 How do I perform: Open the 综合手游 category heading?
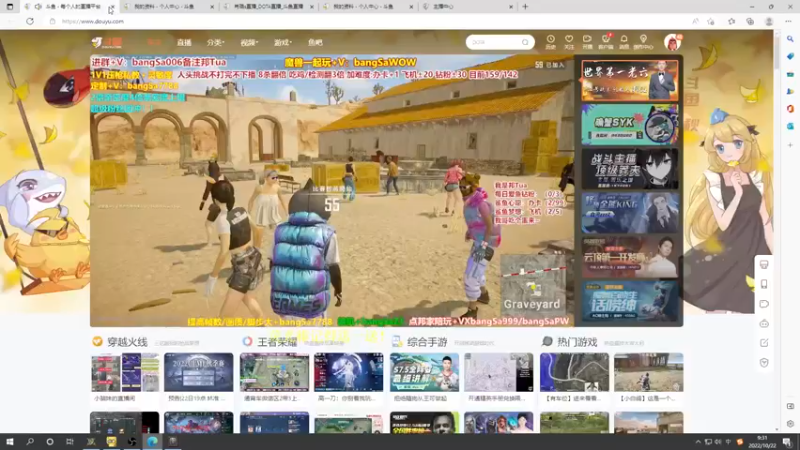(427, 342)
